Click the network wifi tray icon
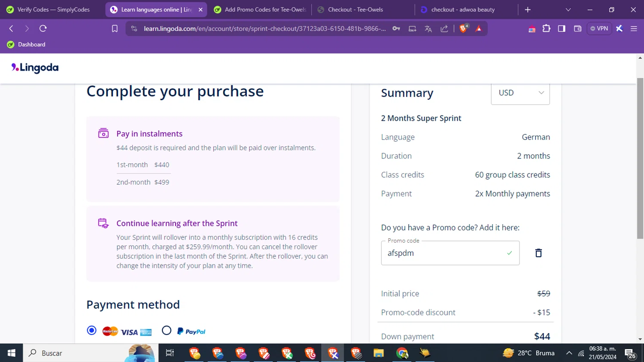 pos(581,353)
